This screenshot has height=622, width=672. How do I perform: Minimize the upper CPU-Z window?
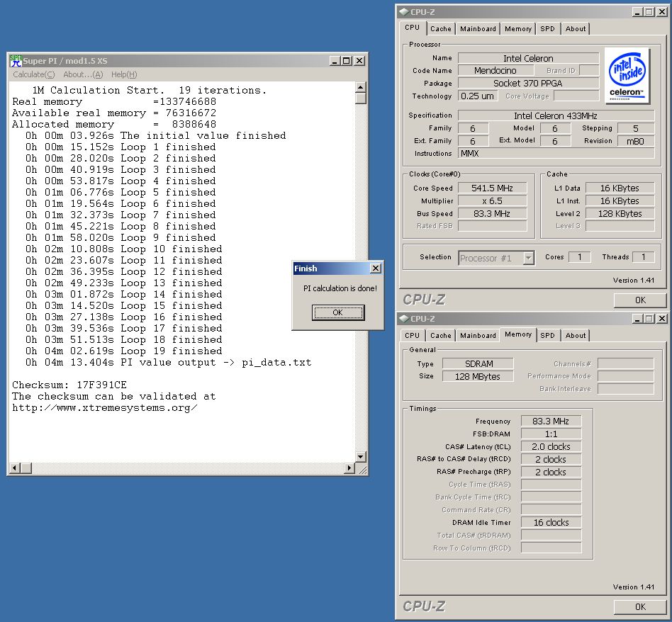(x=638, y=12)
